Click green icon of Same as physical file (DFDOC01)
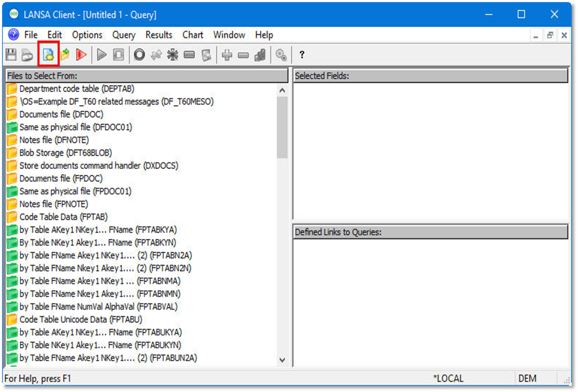578x392 pixels. [12, 127]
